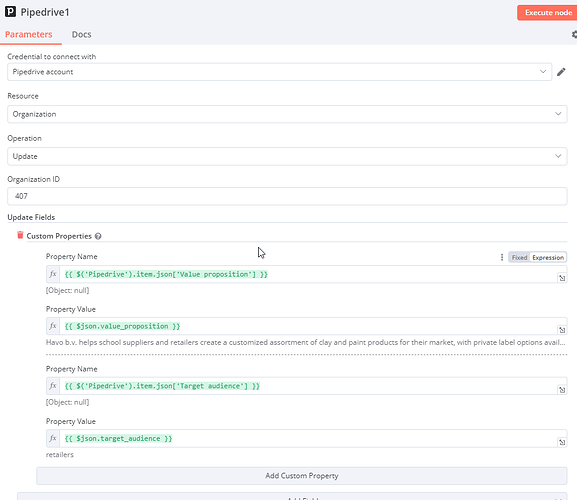Edit the Pipedrive account credential with pencil icon
The height and width of the screenshot is (500, 577).
coord(561,72)
